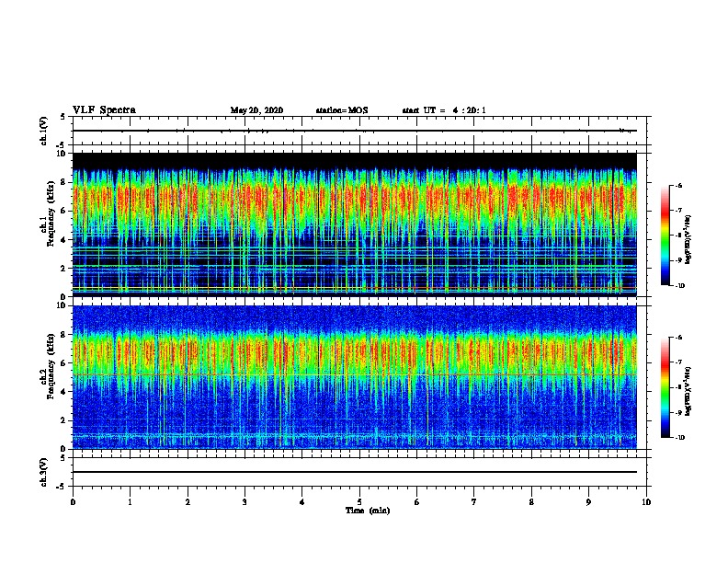Click time axis tick label "2"

pos(188,502)
